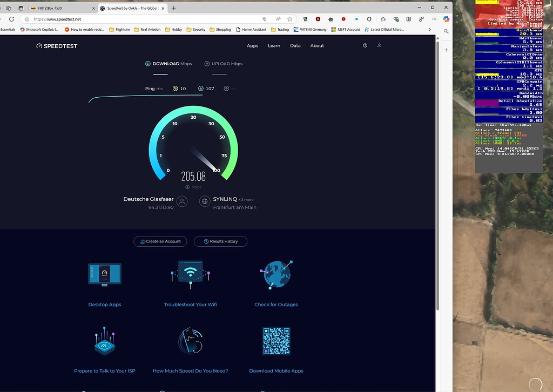This screenshot has height=392, width=553.
Task: Open the Desktop Apps monitor icon
Action: [105, 274]
